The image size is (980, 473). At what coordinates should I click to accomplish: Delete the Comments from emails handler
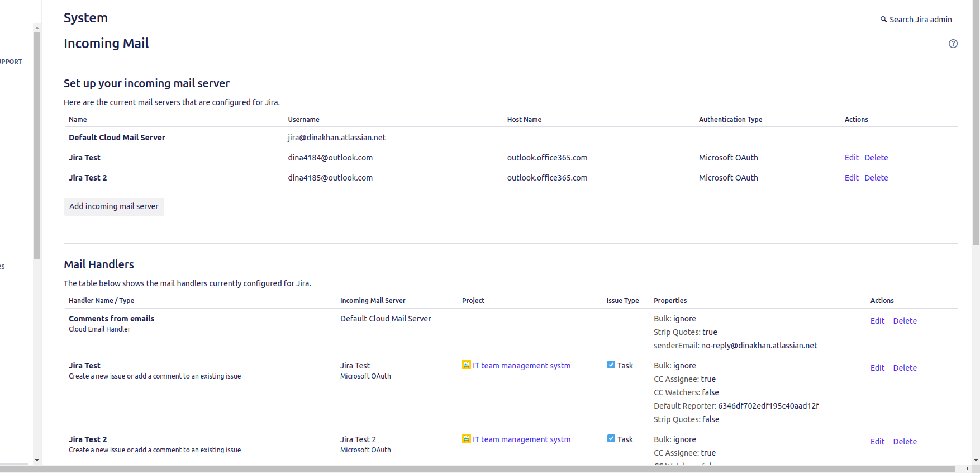click(905, 321)
